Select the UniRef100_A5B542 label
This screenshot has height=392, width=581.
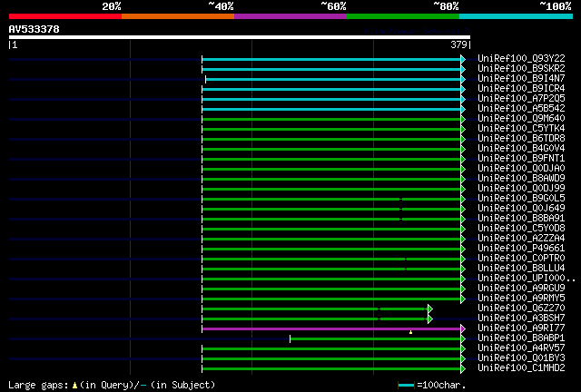point(521,108)
